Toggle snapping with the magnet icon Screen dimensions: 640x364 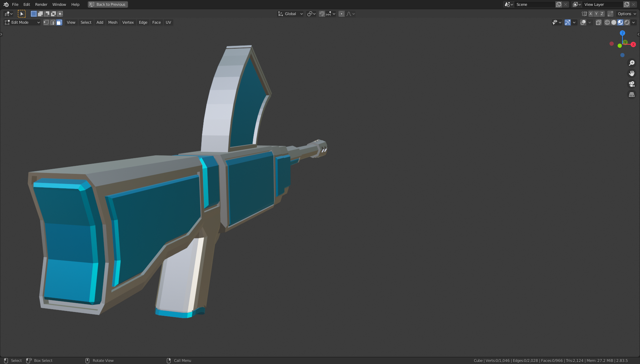coord(322,14)
